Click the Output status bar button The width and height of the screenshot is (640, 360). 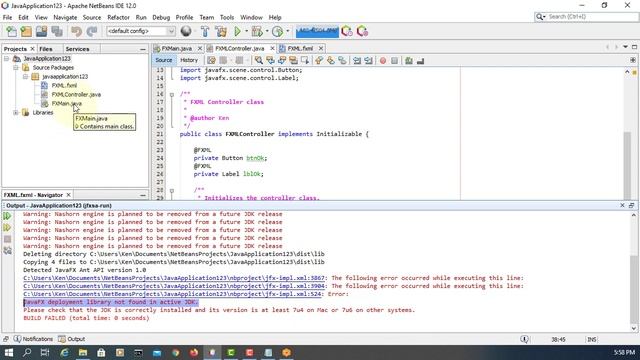click(71, 339)
